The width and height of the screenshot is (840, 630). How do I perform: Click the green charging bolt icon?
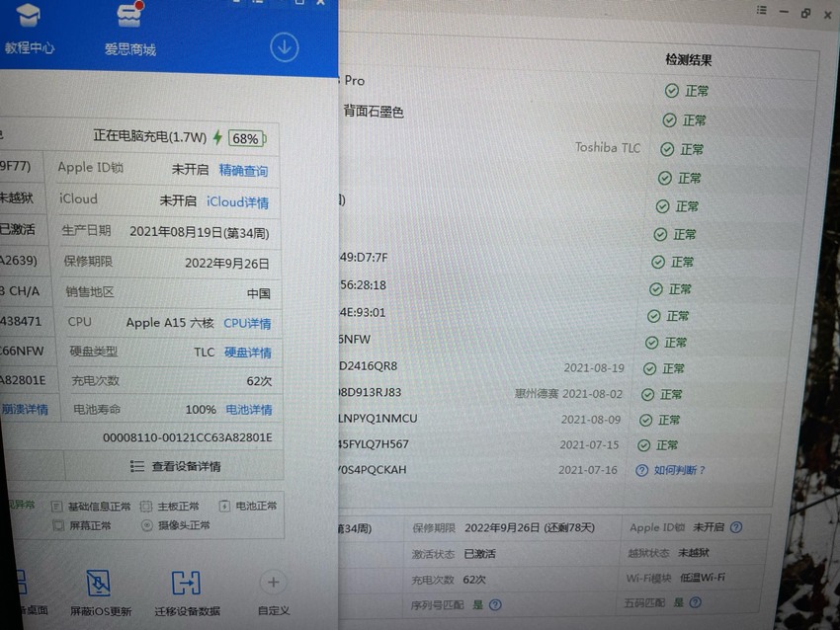[x=217, y=137]
